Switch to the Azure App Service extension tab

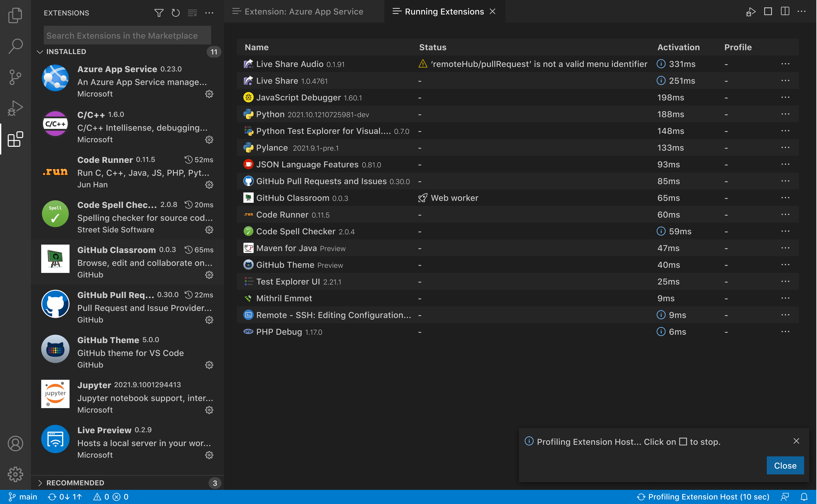click(303, 11)
